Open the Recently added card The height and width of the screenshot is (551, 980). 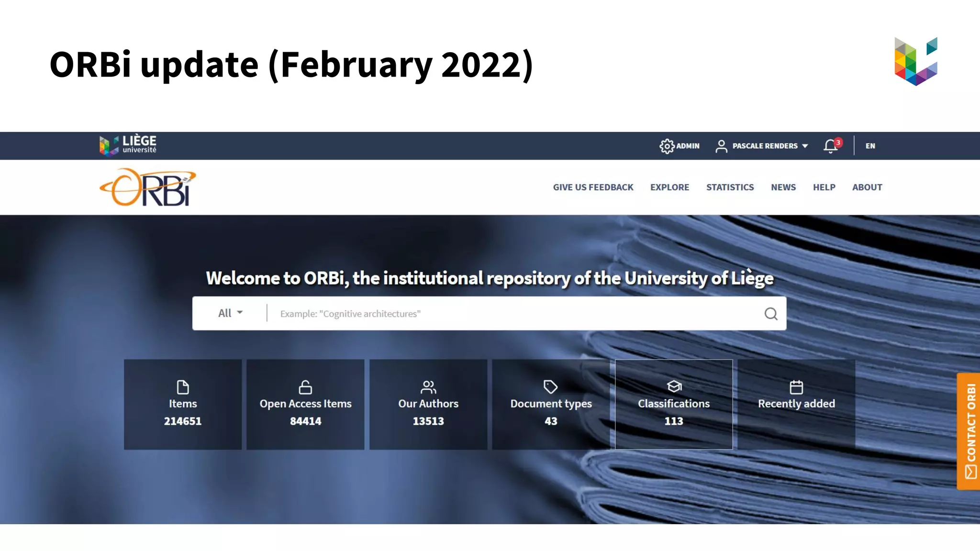[796, 404]
